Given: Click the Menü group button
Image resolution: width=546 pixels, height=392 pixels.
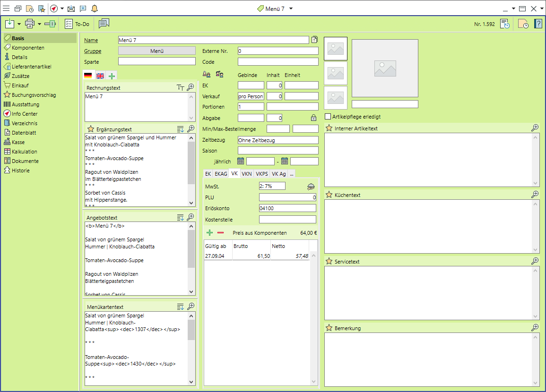Looking at the screenshot, I should (156, 51).
